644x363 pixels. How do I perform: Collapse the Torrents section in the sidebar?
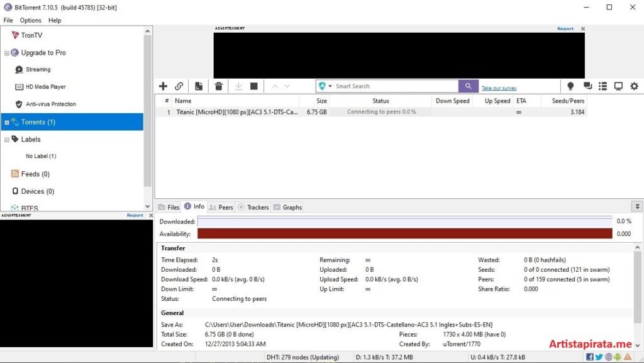[x=6, y=123]
